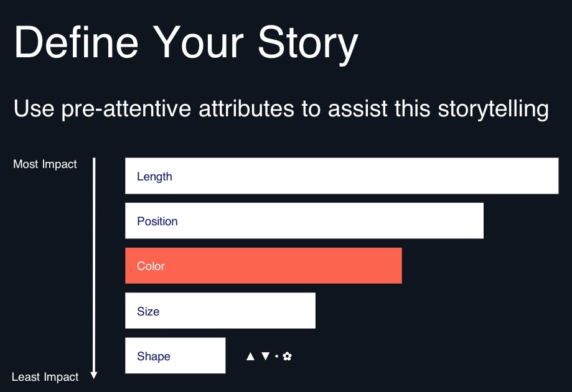Click the arrowhead beside Least Impact
The image size is (572, 392).
pos(94,375)
